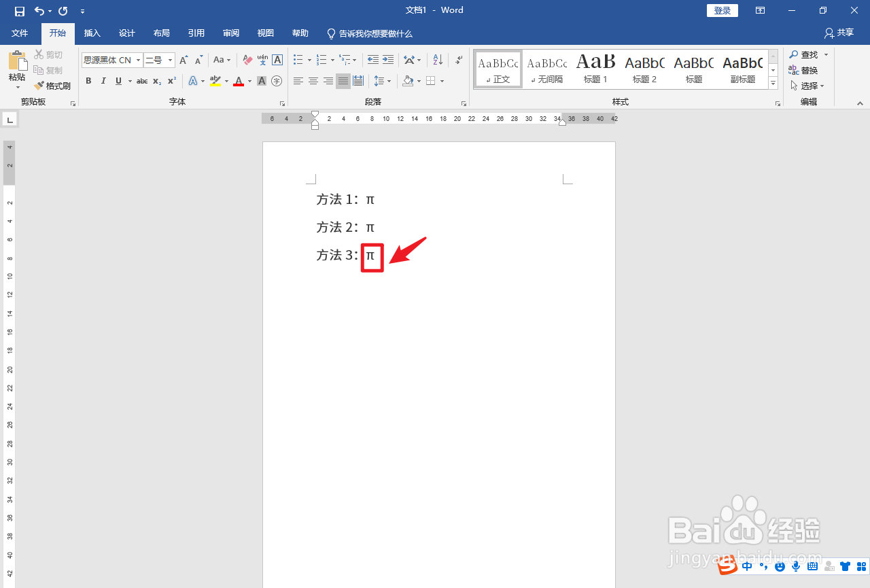This screenshot has width=870, height=588.
Task: Toggle Strikethrough (abc) formatting
Action: pos(142,81)
